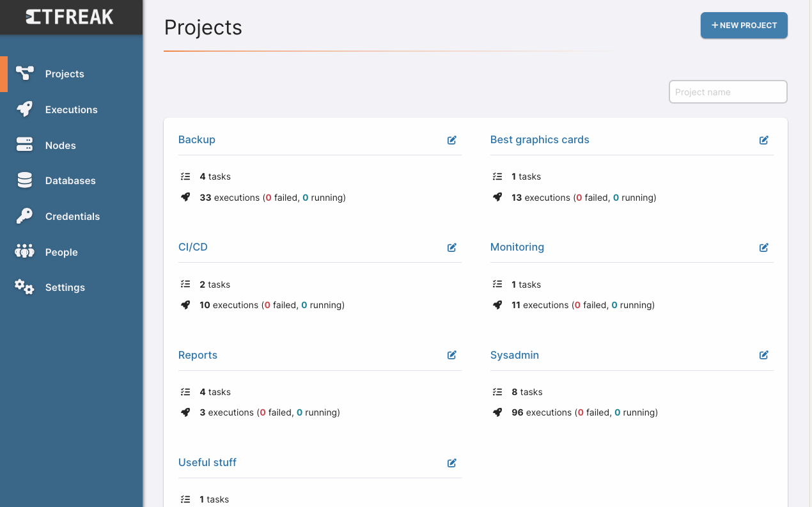This screenshot has width=812, height=507.
Task: Click the '1 tasks' text under Monitoring
Action: click(526, 285)
